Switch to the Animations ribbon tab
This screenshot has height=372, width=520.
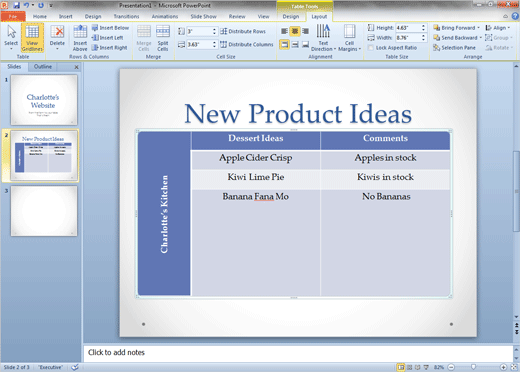165,16
